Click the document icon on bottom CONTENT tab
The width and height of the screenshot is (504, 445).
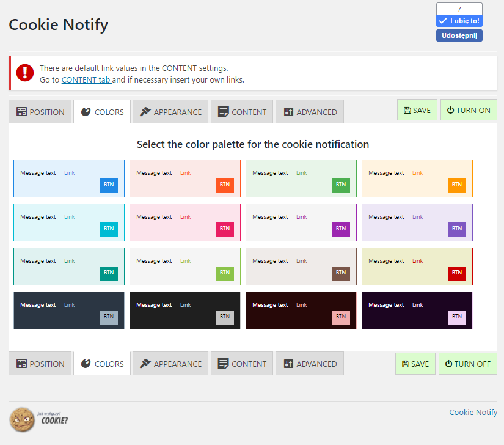[x=223, y=363]
